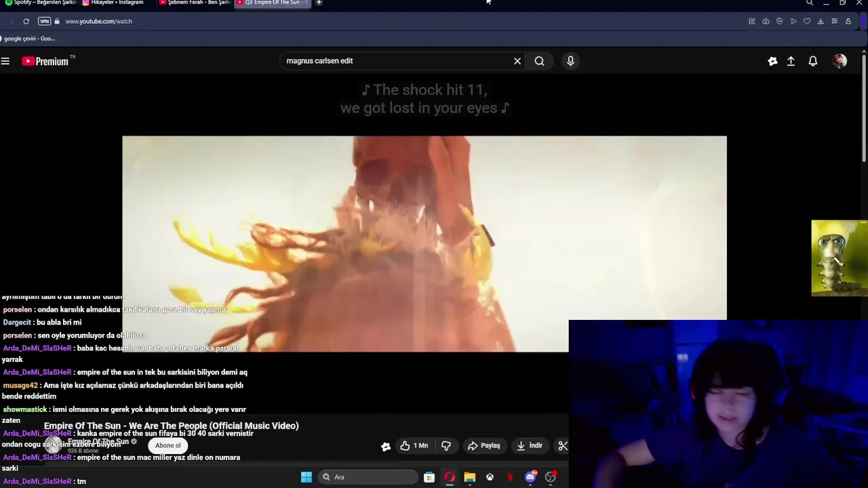Viewport: 868px width, 488px height.
Task: Click the scissors clip button
Action: [x=562, y=445]
